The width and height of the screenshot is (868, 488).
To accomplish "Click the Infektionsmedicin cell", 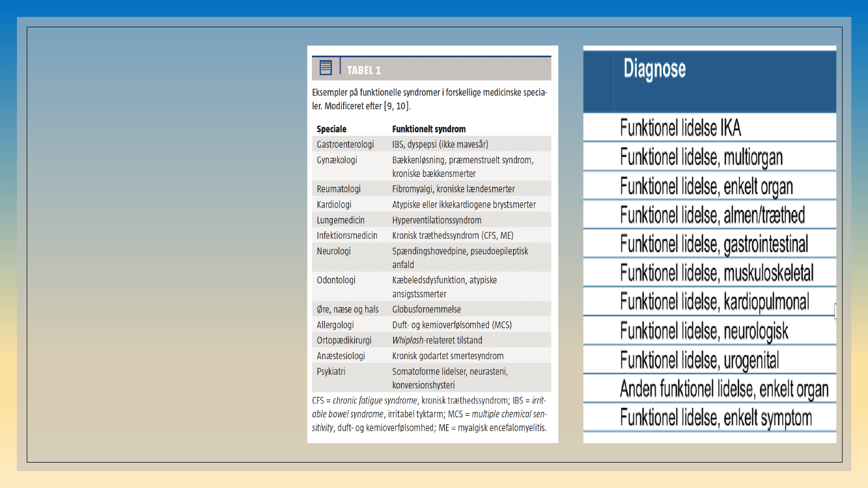I will pos(347,236).
